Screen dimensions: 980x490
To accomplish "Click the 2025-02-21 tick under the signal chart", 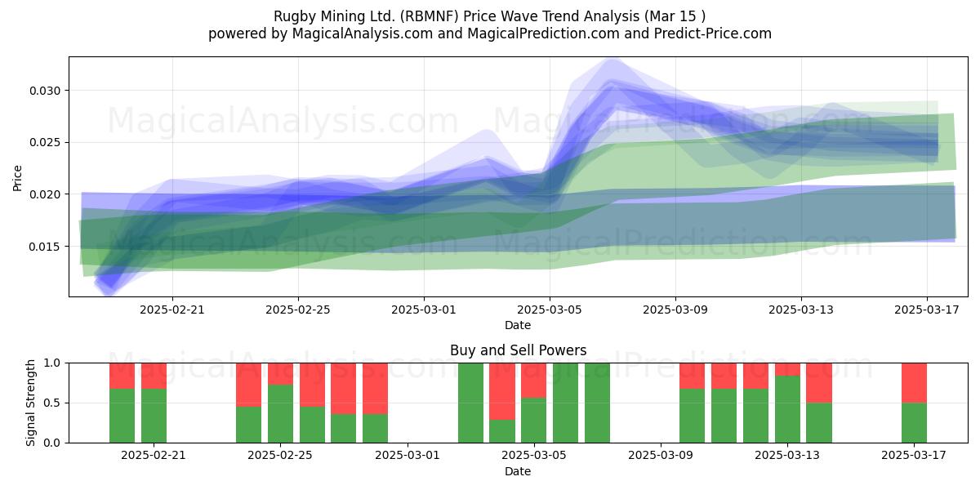I will tap(154, 456).
